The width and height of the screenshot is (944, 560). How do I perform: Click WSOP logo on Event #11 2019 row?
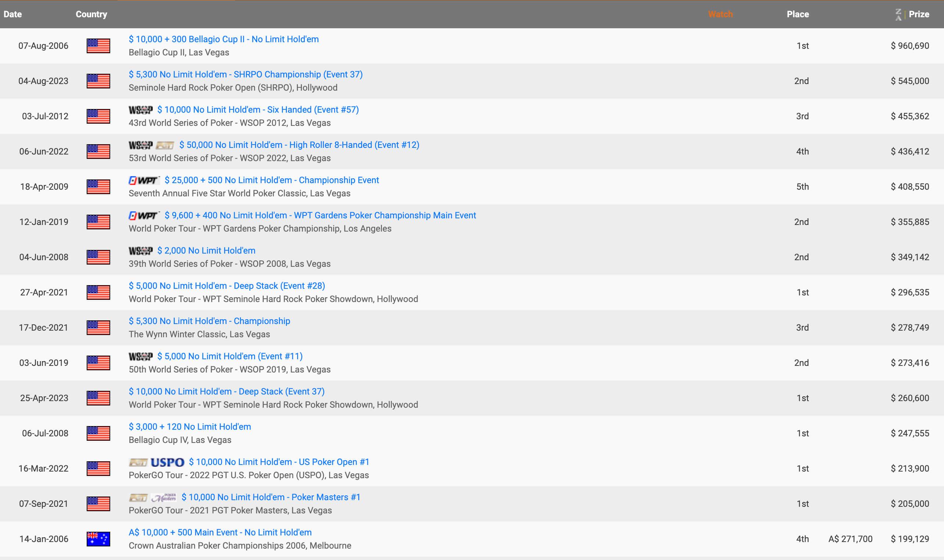pyautogui.click(x=140, y=357)
